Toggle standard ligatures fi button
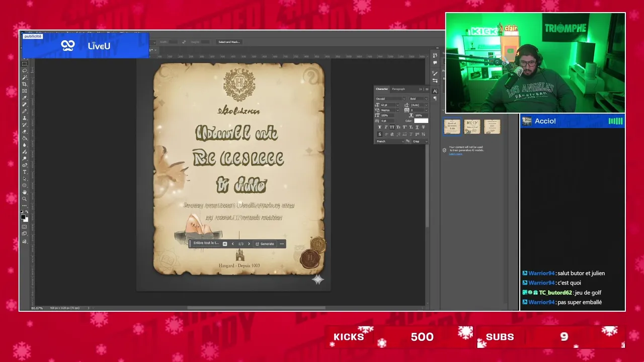 380,134
